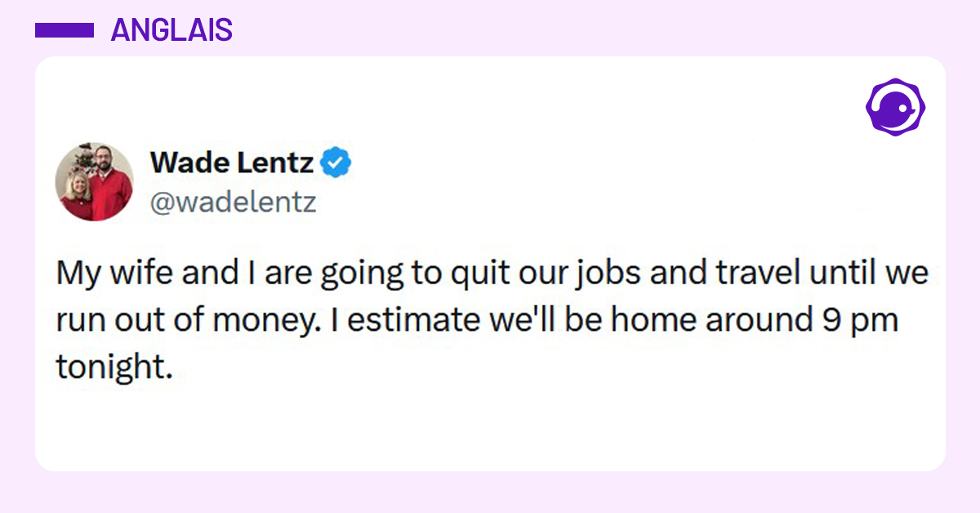Click the purple bird logo icon
Viewport: 980px width, 513px height.
(894, 106)
